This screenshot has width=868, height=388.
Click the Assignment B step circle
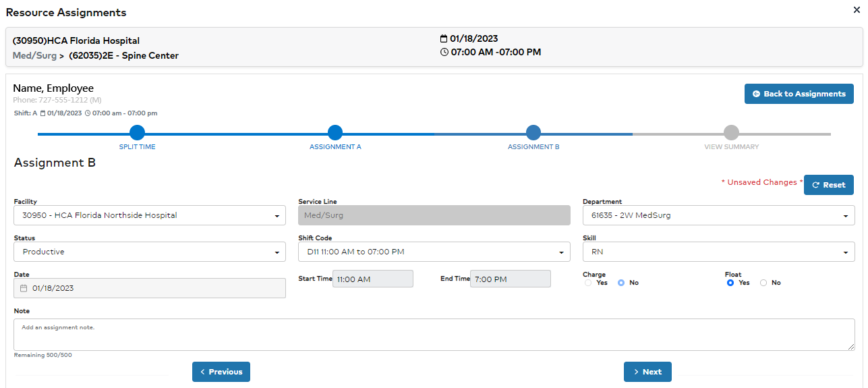[x=533, y=133]
